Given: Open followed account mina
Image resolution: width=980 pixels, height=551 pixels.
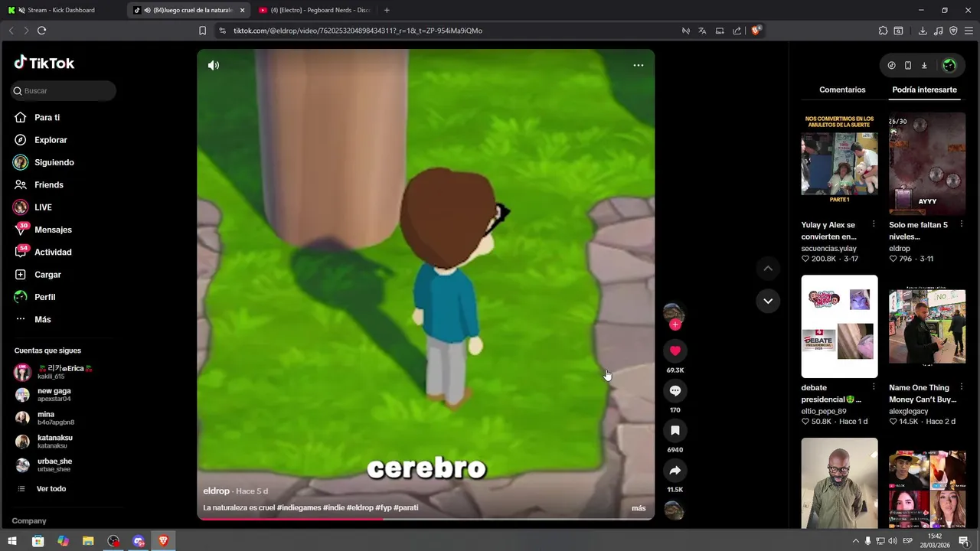Looking at the screenshot, I should (54, 418).
